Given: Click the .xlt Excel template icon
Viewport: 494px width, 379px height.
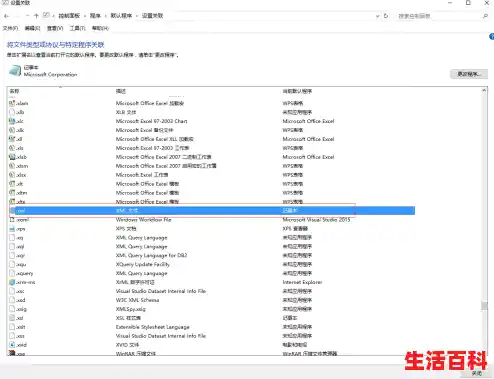Looking at the screenshot, I should click(12, 184).
